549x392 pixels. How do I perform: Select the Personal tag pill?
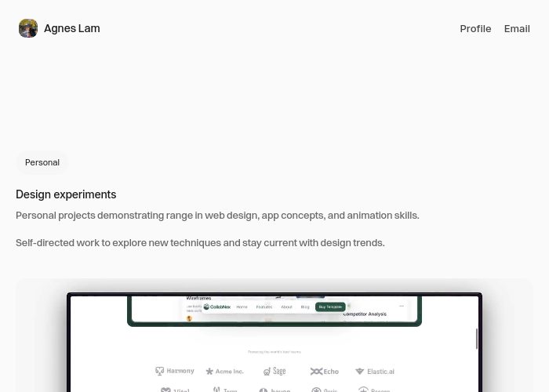pos(42,163)
